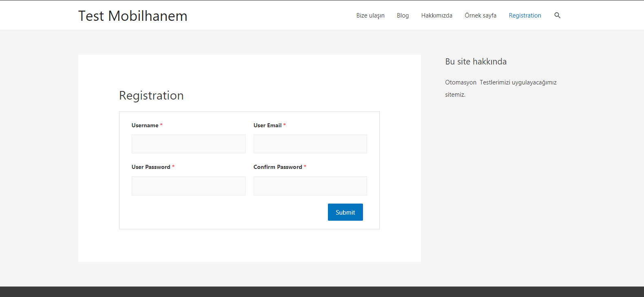Click the Username field label
644x297 pixels.
coord(145,125)
